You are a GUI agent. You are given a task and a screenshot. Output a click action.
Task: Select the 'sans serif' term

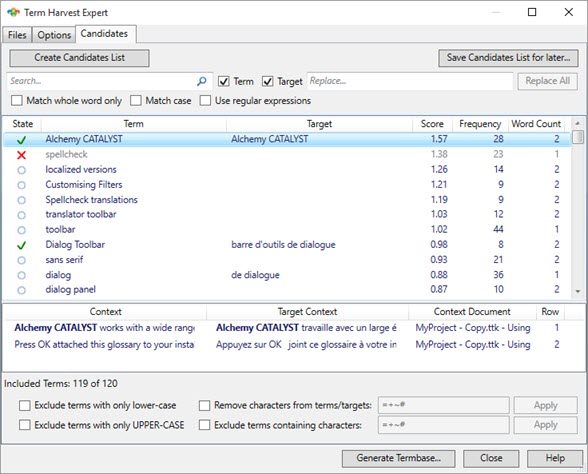point(64,260)
